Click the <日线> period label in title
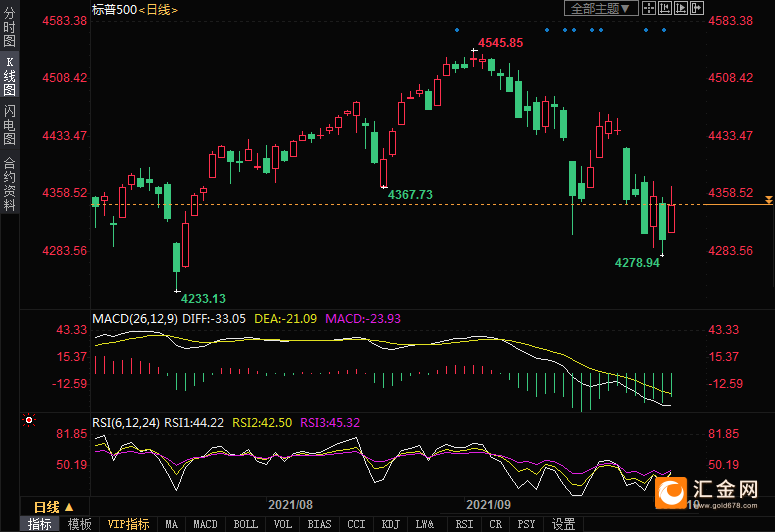Screen dimensions: 775x532 [x=158, y=9]
